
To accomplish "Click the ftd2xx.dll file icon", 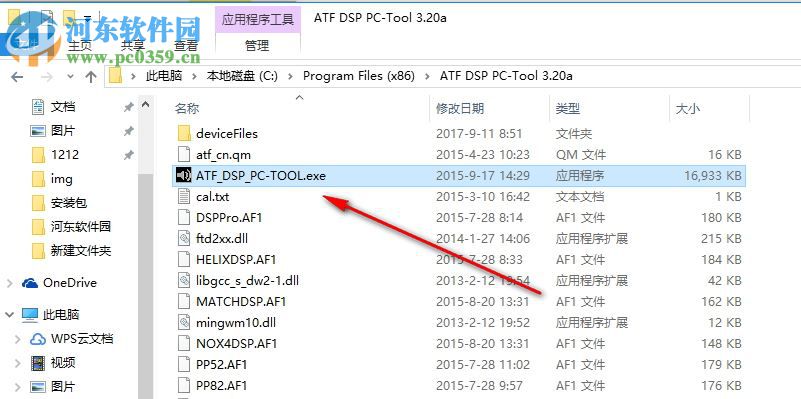I will pos(184,239).
